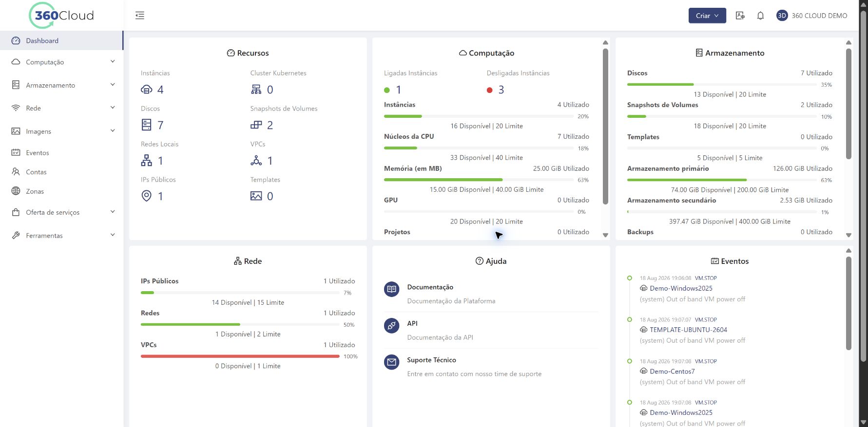Open the Documentação help link
Image resolution: width=868 pixels, height=427 pixels.
430,287
